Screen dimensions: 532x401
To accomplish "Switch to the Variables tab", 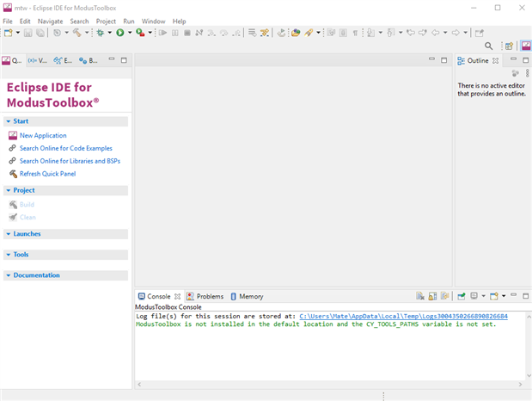I will click(37, 60).
